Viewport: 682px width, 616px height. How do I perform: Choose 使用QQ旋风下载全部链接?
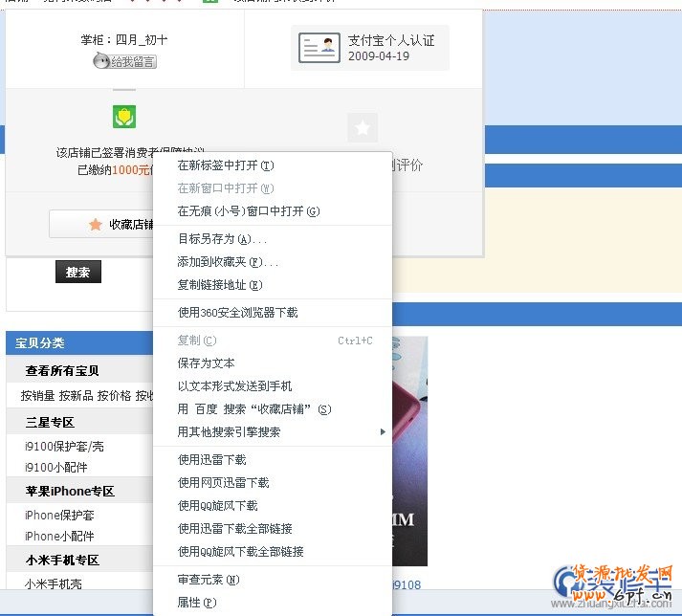[x=273, y=552]
